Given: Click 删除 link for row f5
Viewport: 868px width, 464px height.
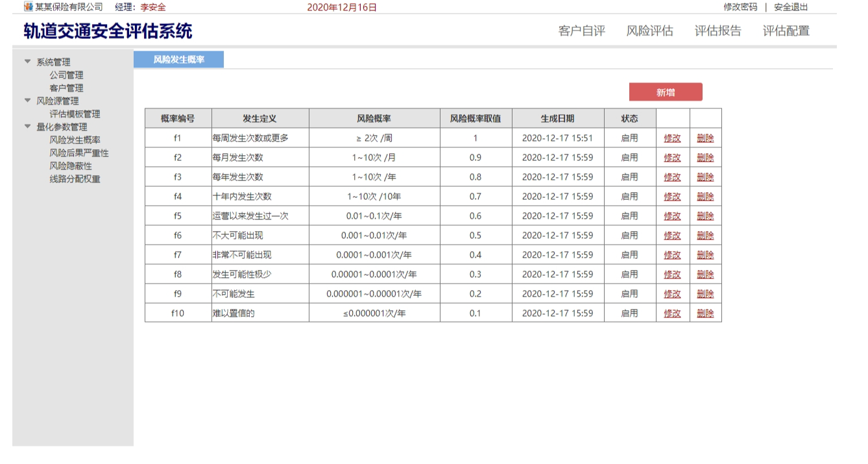Looking at the screenshot, I should point(705,216).
